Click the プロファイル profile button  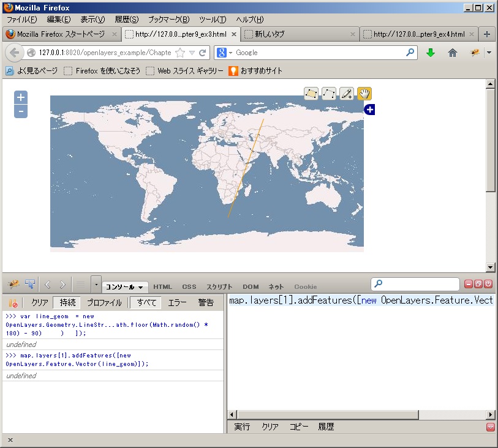coord(104,302)
